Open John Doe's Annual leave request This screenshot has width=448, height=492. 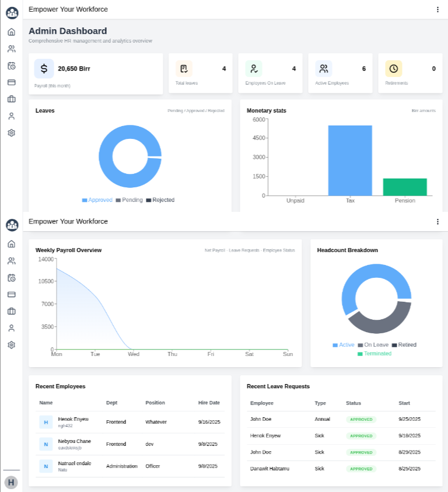click(x=261, y=419)
